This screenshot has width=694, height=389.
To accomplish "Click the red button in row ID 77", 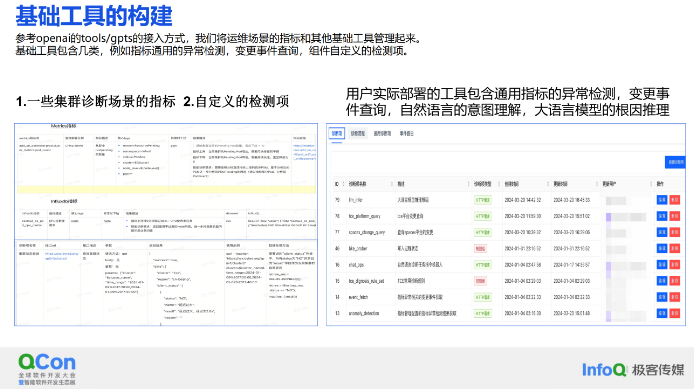I will pos(675,232).
